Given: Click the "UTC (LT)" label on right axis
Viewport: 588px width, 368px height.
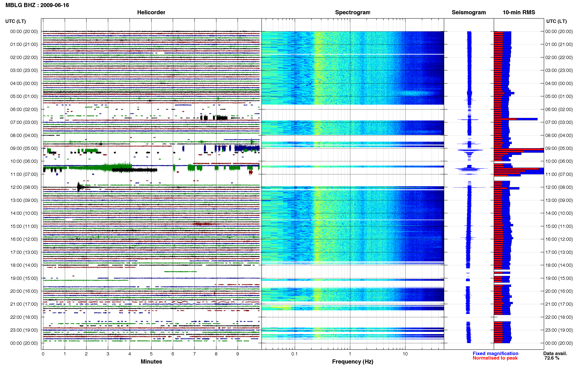Looking at the screenshot, I should pyautogui.click(x=556, y=21).
